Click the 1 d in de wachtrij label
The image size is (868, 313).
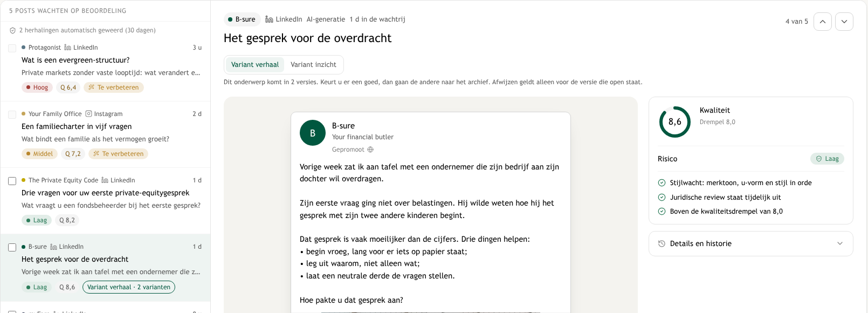(x=377, y=19)
